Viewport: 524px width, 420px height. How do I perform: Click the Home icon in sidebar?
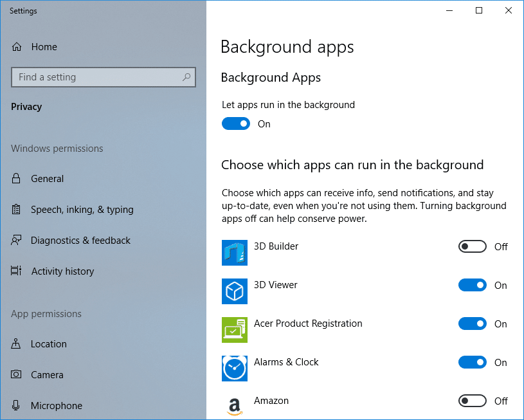point(18,46)
